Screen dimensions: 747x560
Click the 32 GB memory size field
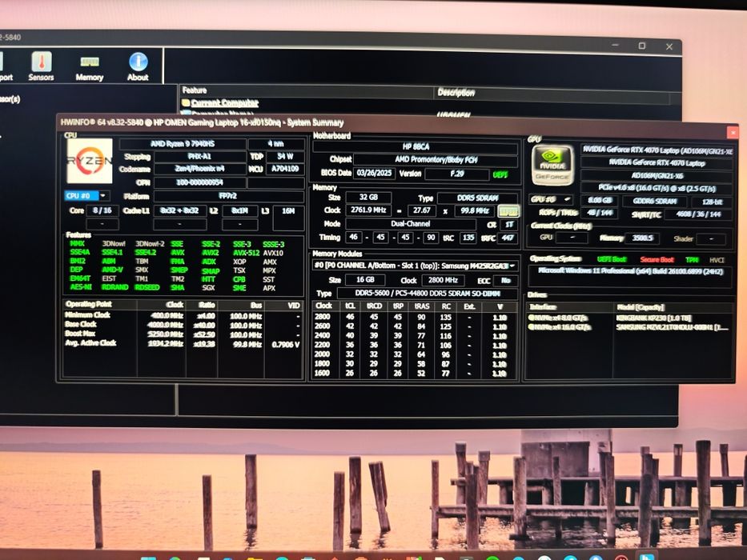pos(368,197)
